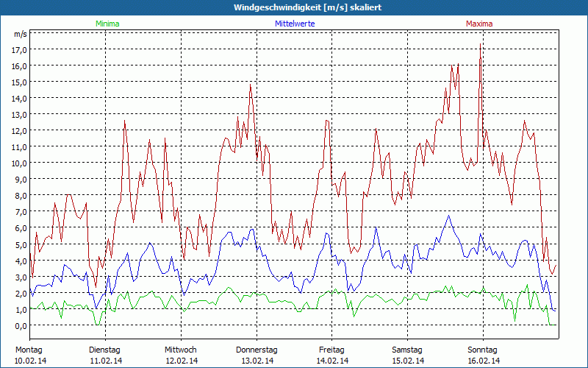Click the highest red Maxima peak on Sonntag

point(481,44)
